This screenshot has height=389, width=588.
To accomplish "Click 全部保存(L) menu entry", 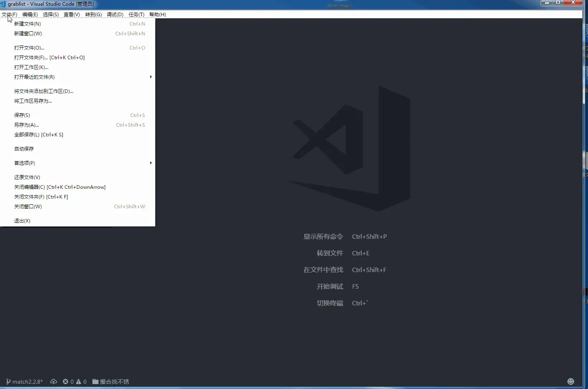I will 78,135.
